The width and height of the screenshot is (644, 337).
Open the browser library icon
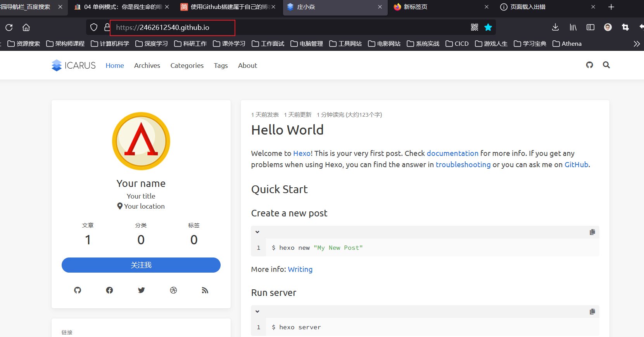tap(573, 27)
